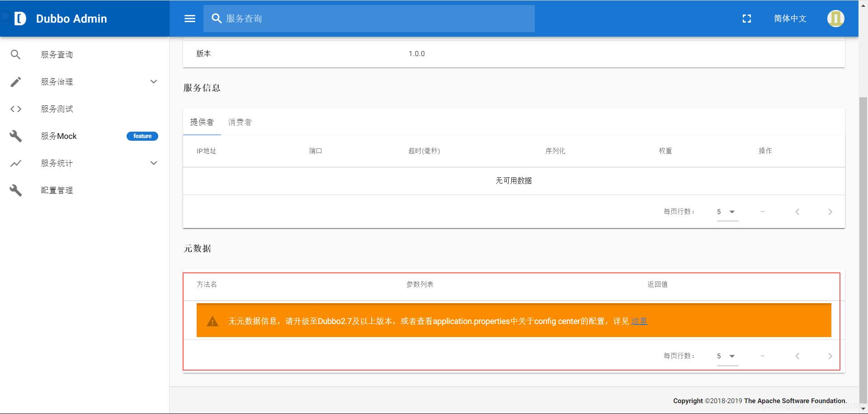Click the 服务测试 code brackets icon

(x=16, y=109)
